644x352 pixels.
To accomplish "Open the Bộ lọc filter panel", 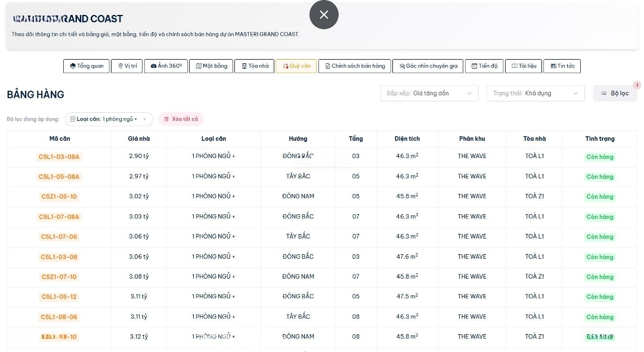I will [x=615, y=94].
